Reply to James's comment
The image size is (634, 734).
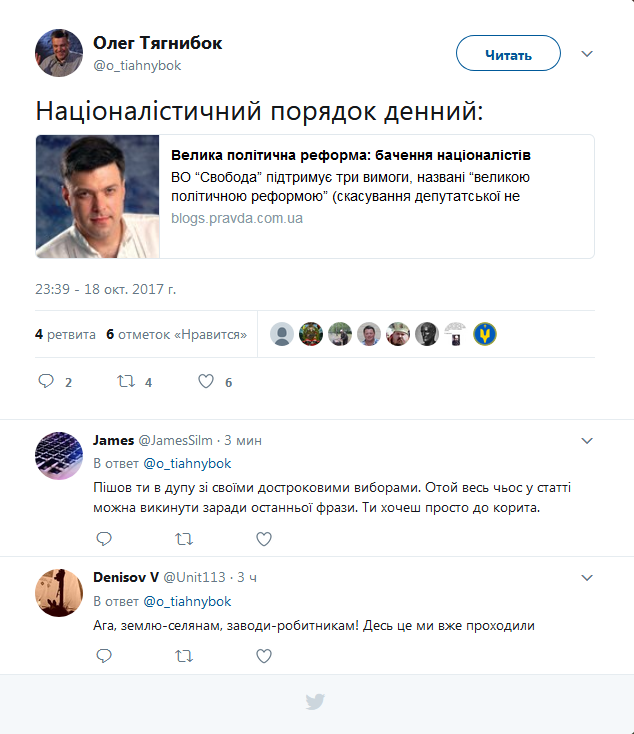(104, 539)
